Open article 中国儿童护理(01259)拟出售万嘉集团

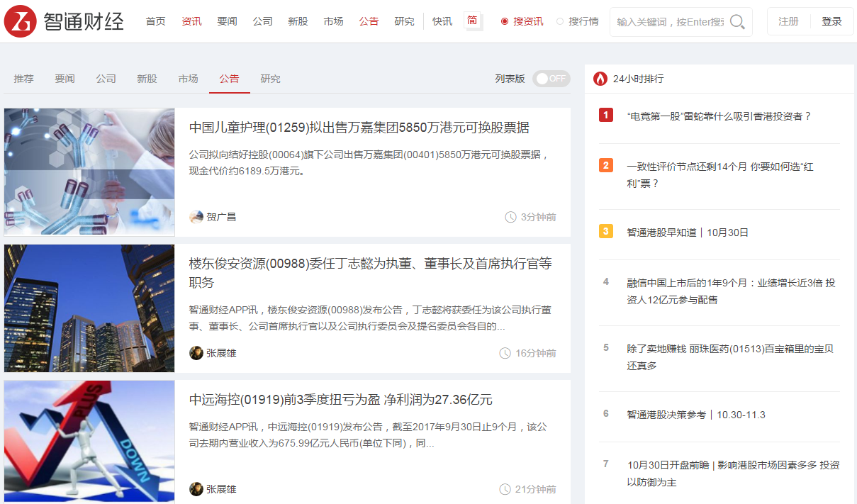coord(359,128)
